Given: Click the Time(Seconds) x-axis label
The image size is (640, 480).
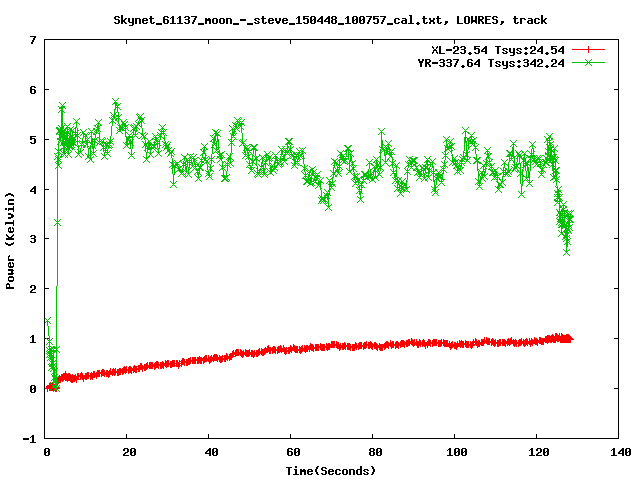Looking at the screenshot, I should pyautogui.click(x=332, y=469).
